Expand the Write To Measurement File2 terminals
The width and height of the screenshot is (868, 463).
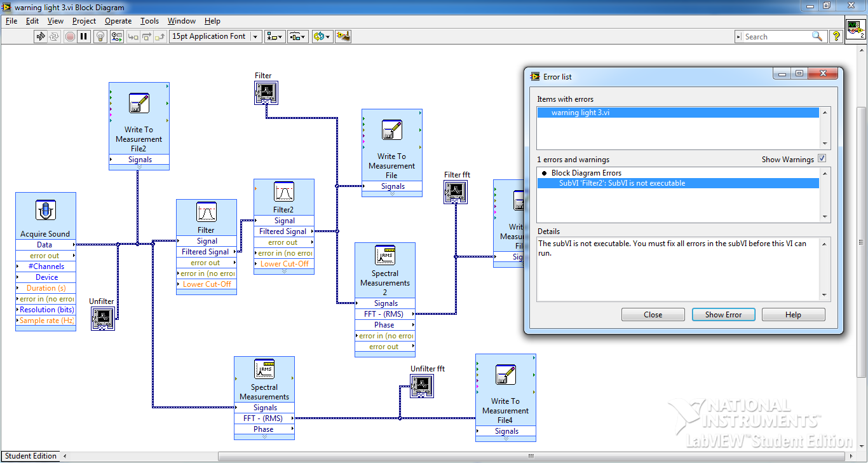tap(139, 167)
